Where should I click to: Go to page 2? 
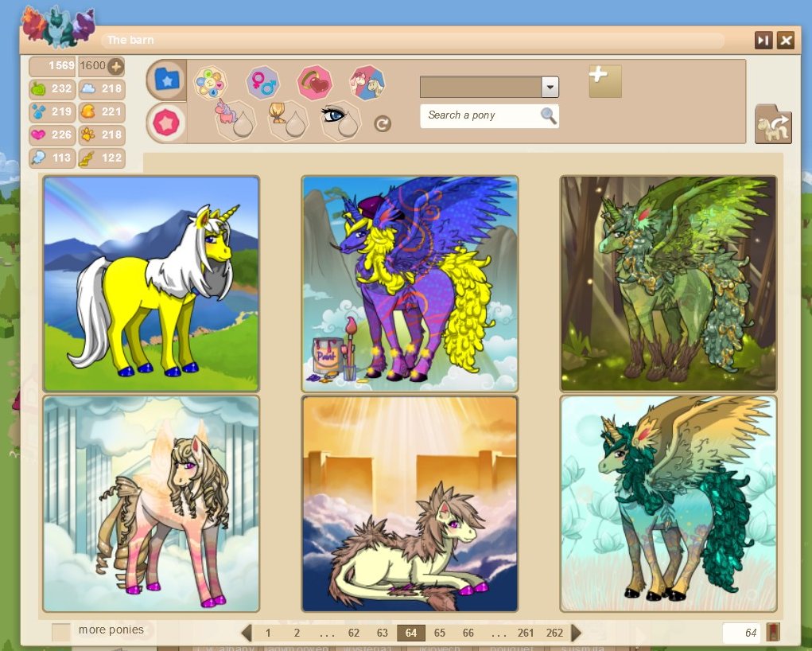[x=297, y=633]
